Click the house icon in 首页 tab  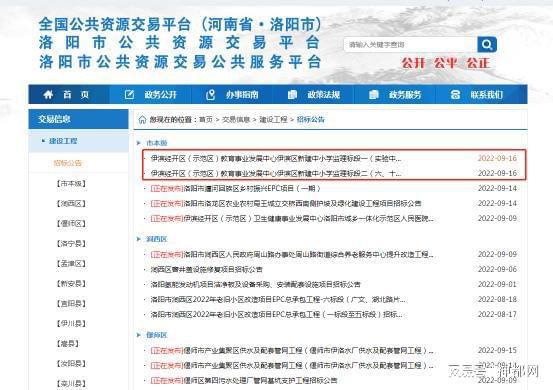click(x=48, y=95)
